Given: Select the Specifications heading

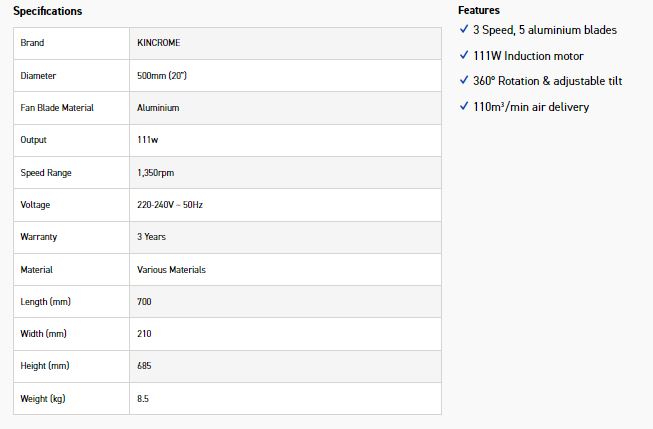Looking at the screenshot, I should 48,11.
